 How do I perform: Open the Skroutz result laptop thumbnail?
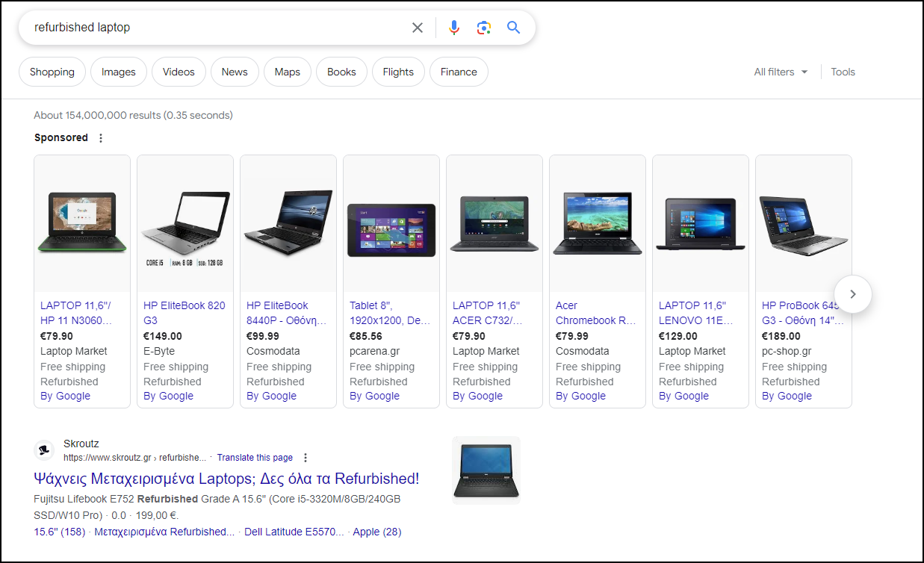[486, 470]
